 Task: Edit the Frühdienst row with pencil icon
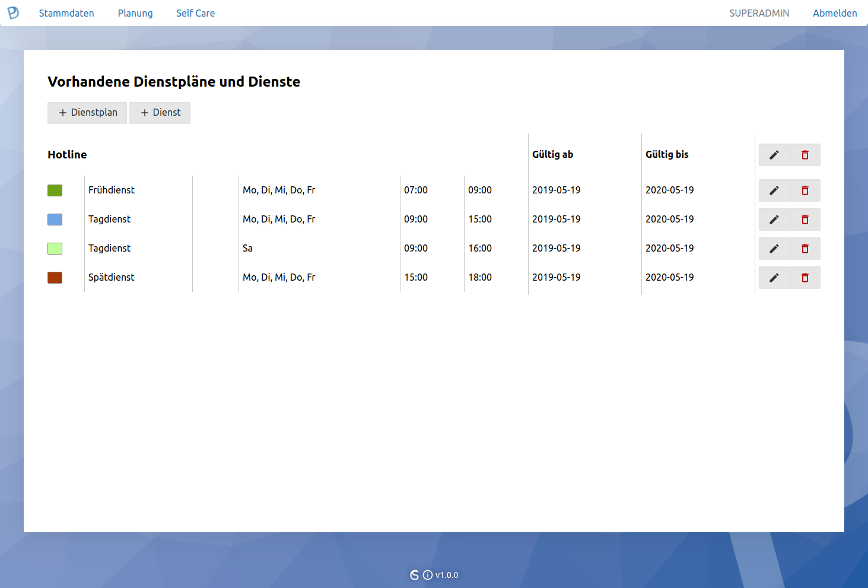pos(774,190)
